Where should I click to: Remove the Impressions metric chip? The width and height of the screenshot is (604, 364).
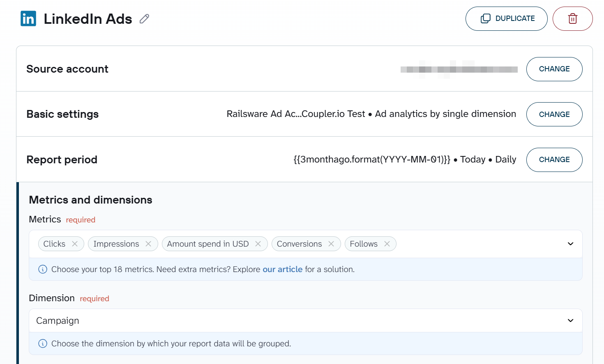coord(148,244)
